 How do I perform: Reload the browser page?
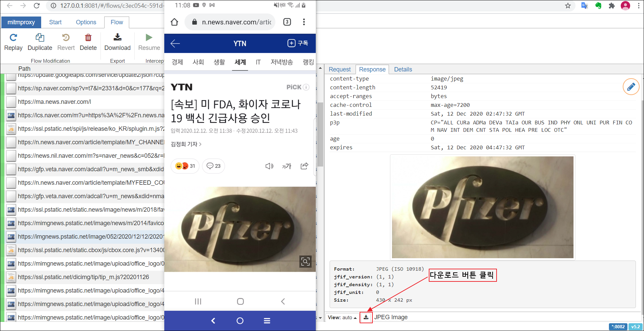pyautogui.click(x=37, y=5)
